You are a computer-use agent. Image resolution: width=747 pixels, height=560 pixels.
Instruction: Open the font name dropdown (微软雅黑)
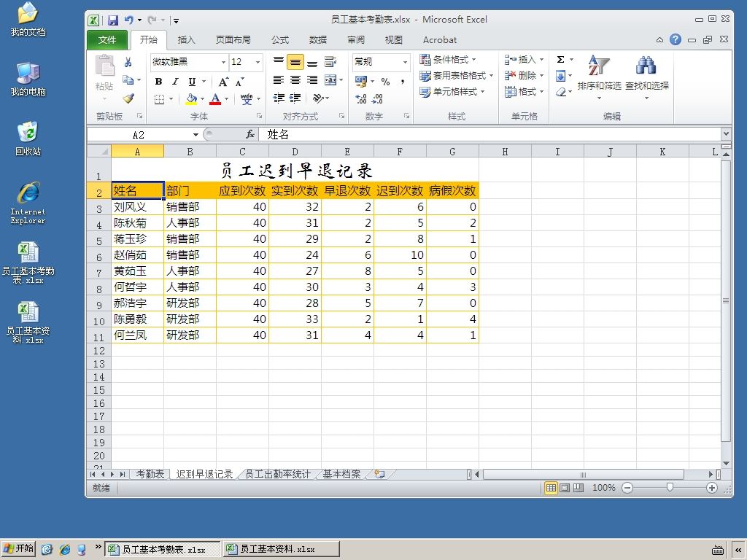point(223,62)
